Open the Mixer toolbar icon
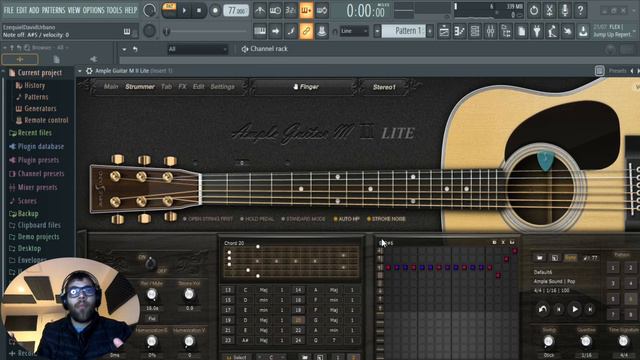The image size is (640, 360). pyautogui.click(x=491, y=31)
